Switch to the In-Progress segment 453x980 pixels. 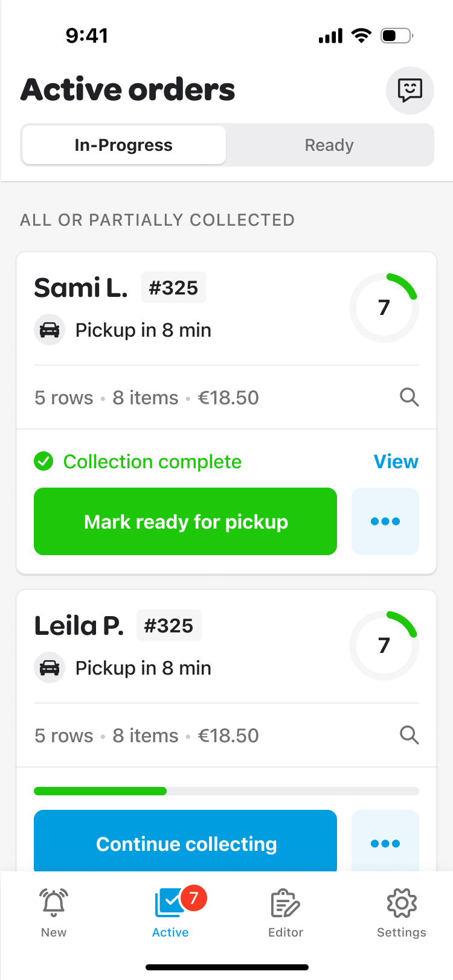click(x=124, y=145)
